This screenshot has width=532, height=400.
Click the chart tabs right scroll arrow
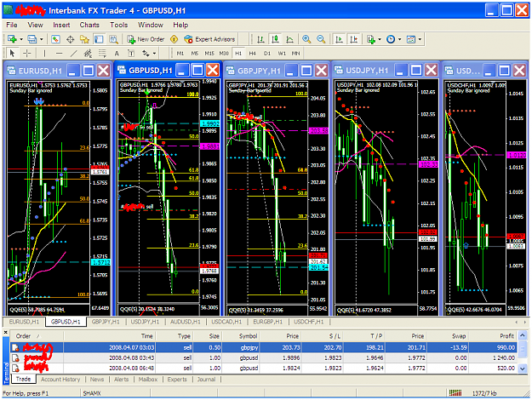[524, 322]
